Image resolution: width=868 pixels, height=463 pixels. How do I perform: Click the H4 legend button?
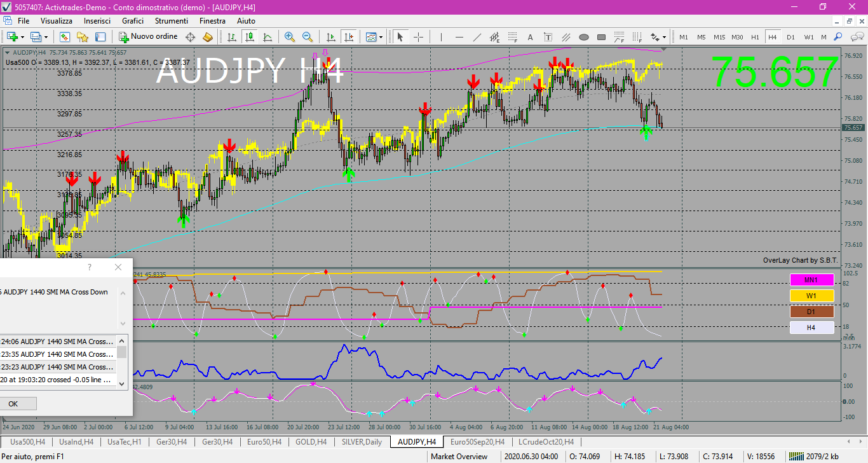click(x=811, y=328)
